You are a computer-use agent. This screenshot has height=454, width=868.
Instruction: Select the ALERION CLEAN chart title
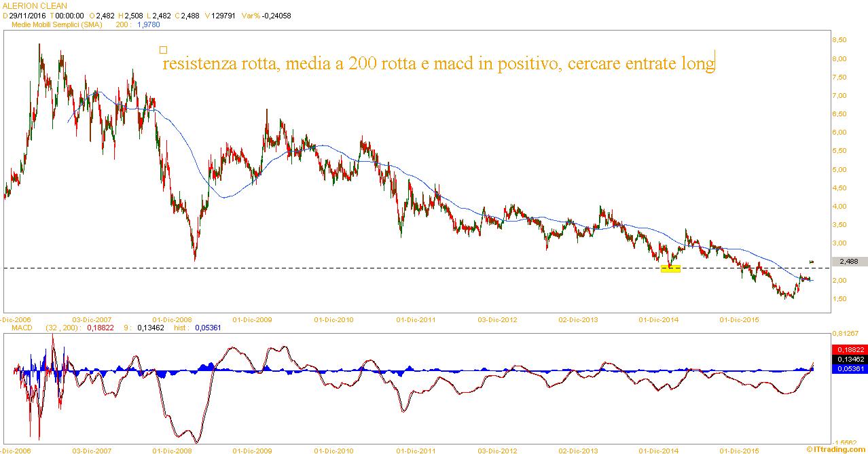tap(35, 6)
